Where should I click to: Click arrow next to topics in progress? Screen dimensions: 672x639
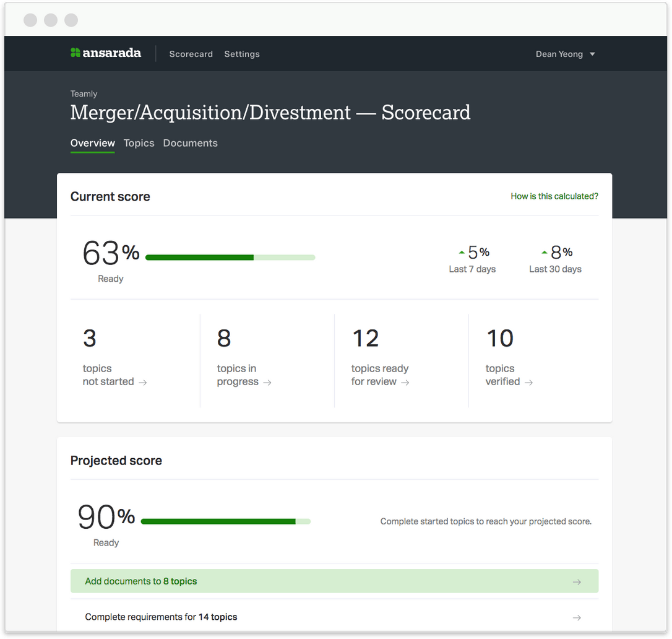pos(267,383)
